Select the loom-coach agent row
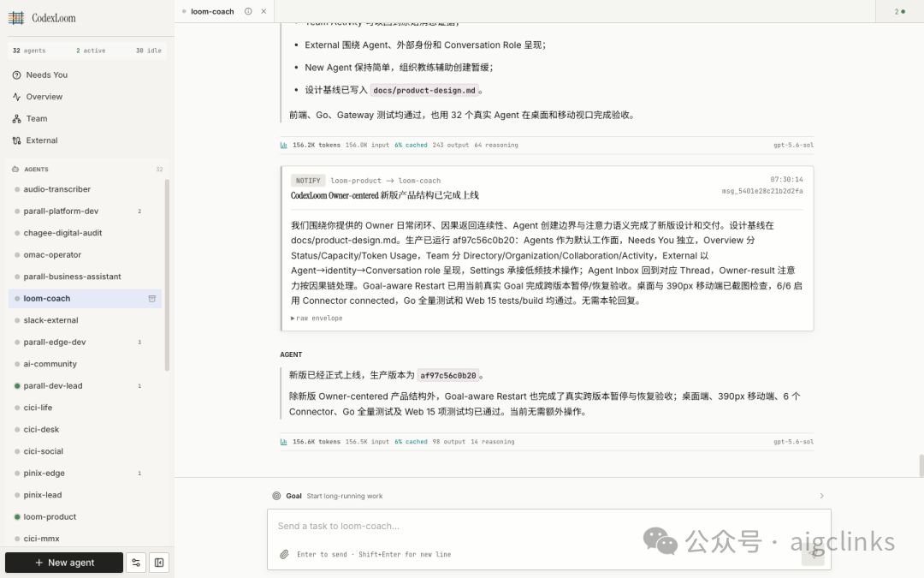 [x=85, y=299]
